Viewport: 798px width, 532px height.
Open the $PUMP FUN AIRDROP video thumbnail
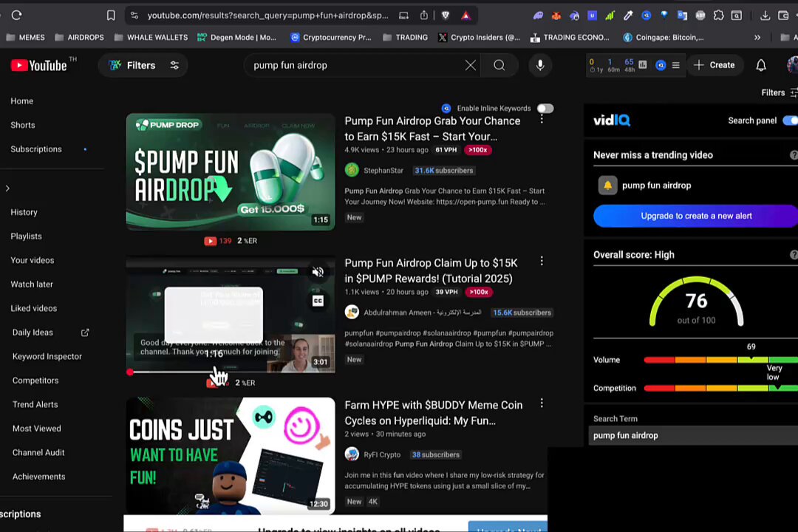(x=231, y=171)
